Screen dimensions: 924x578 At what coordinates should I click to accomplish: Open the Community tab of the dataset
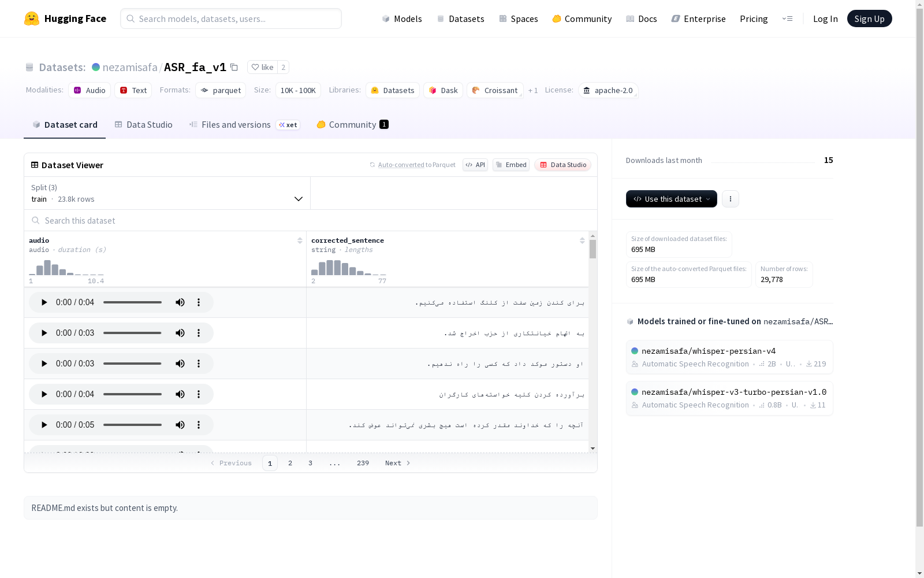352,125
